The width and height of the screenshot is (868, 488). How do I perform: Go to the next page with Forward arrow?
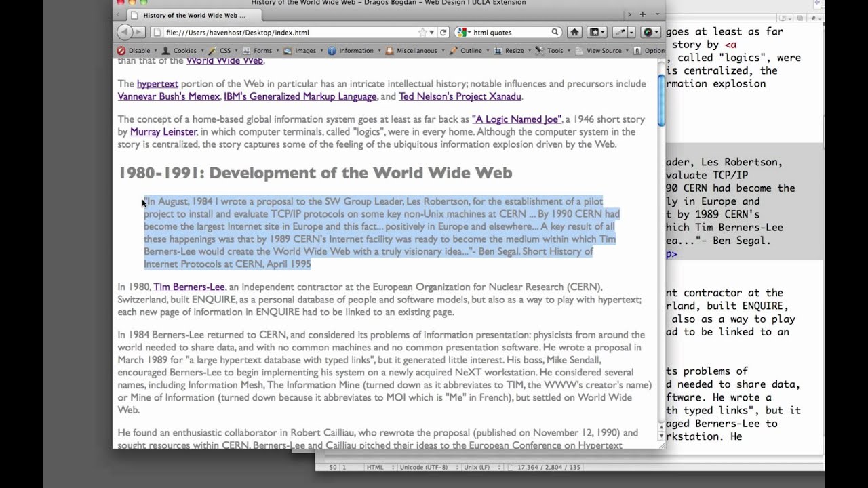[x=139, y=32]
